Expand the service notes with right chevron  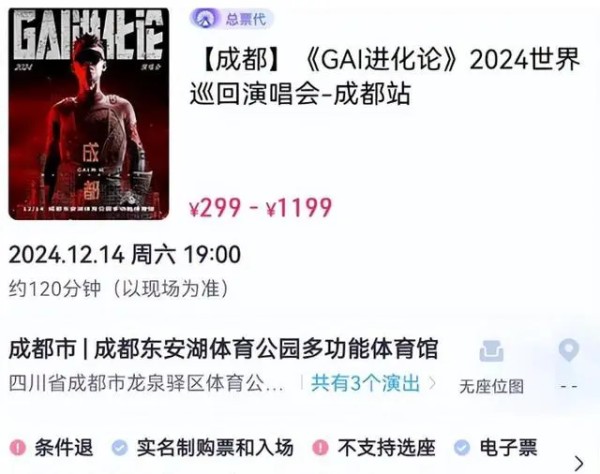click(580, 463)
